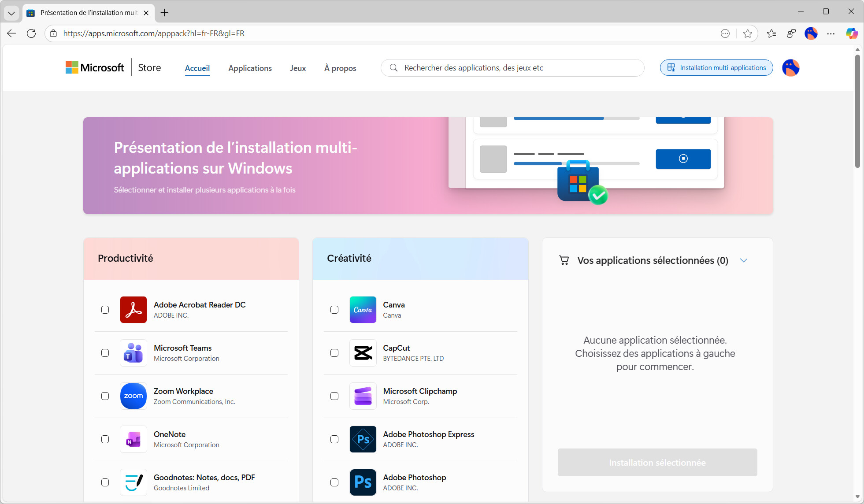Check the OneNote checkbox
The image size is (864, 504).
click(105, 439)
